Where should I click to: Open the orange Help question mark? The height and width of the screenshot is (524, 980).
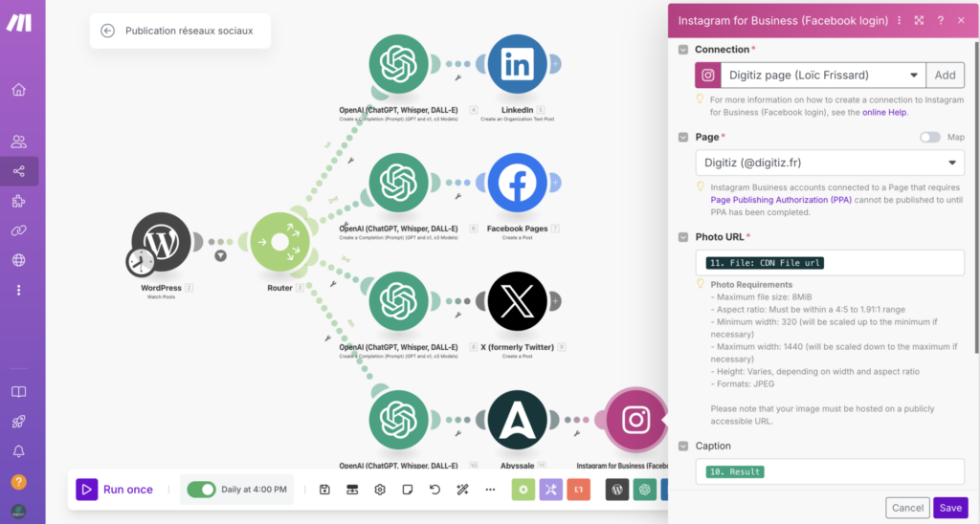click(19, 482)
